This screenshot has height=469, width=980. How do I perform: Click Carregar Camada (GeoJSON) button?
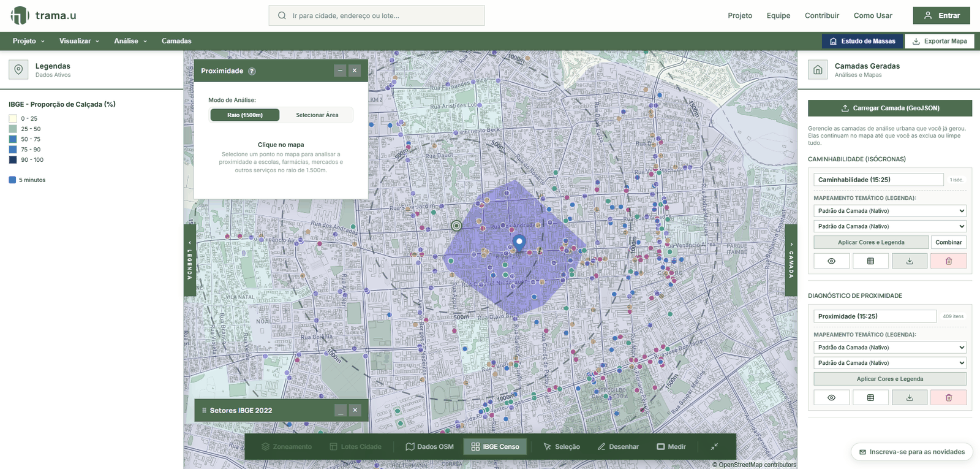coord(890,108)
